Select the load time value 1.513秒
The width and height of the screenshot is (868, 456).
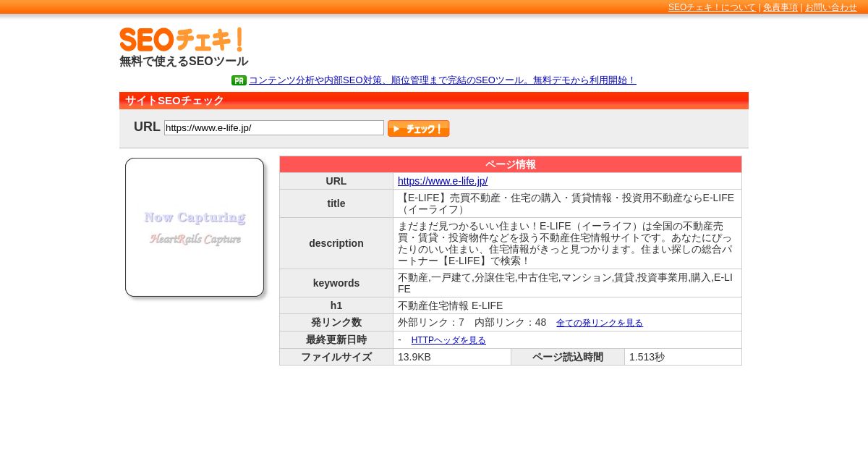(x=647, y=357)
